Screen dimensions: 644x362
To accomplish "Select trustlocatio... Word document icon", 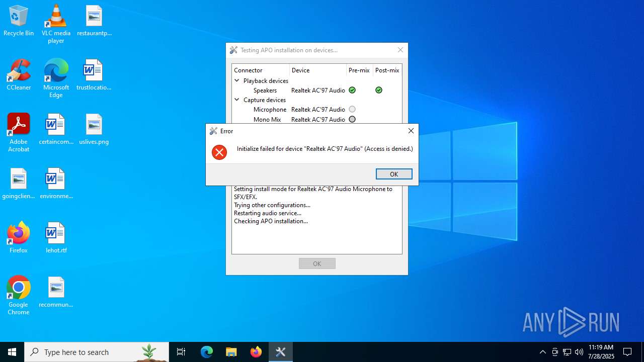I will (94, 75).
